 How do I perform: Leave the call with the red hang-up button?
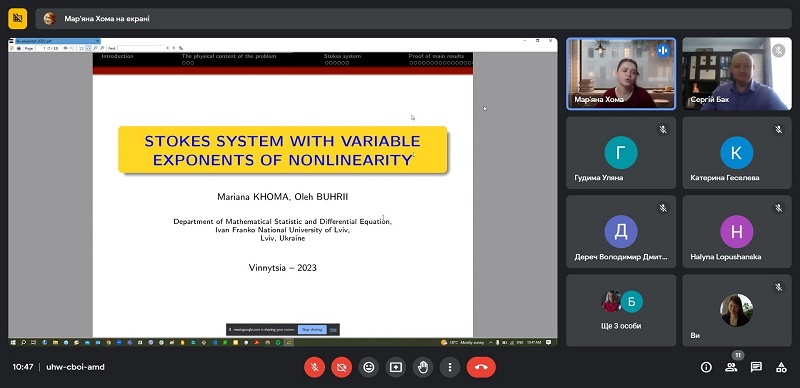pyautogui.click(x=481, y=367)
